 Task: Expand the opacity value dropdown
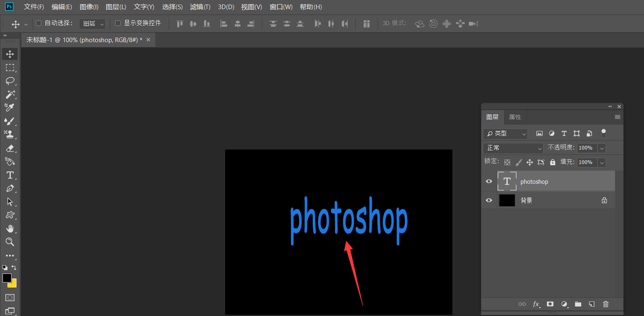click(x=602, y=148)
